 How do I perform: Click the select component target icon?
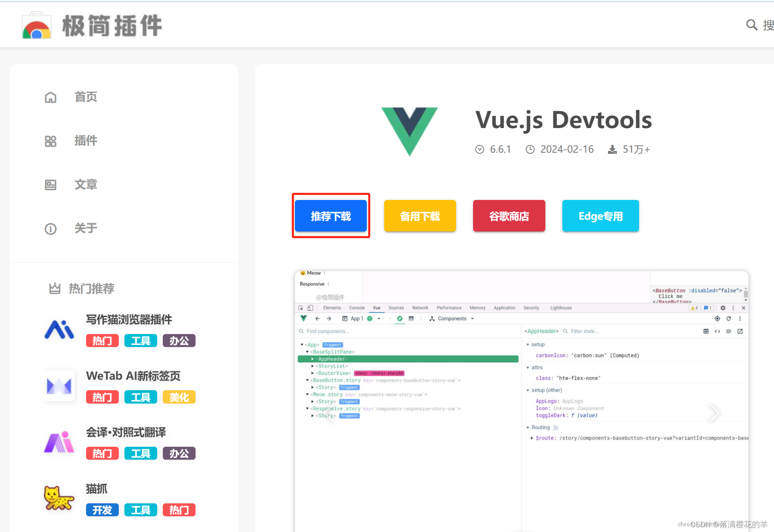(717, 319)
